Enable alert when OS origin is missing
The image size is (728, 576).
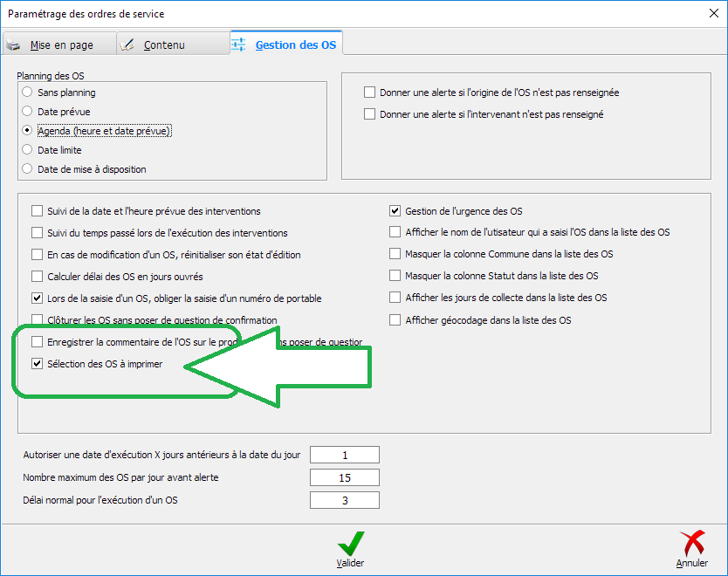click(x=370, y=93)
